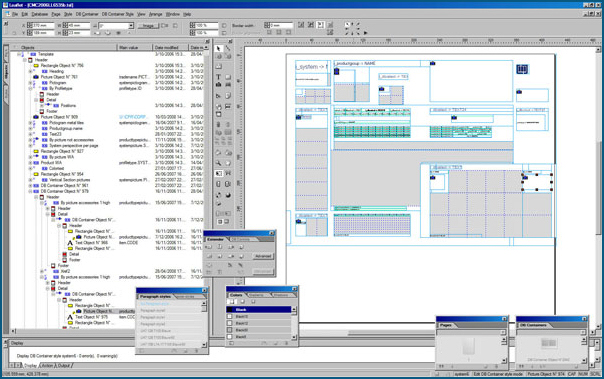
Task: Open the Database menu
Action: (x=39, y=14)
